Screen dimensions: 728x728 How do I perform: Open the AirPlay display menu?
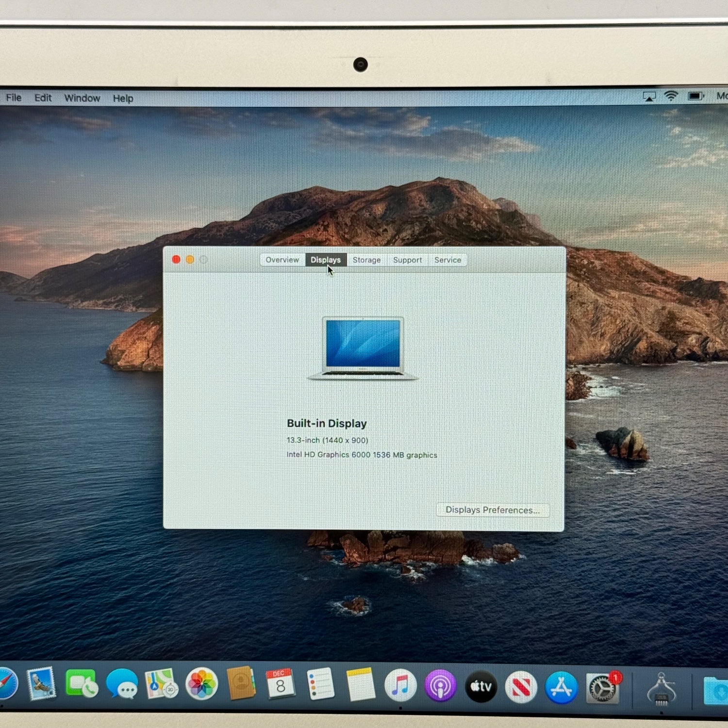(x=649, y=97)
